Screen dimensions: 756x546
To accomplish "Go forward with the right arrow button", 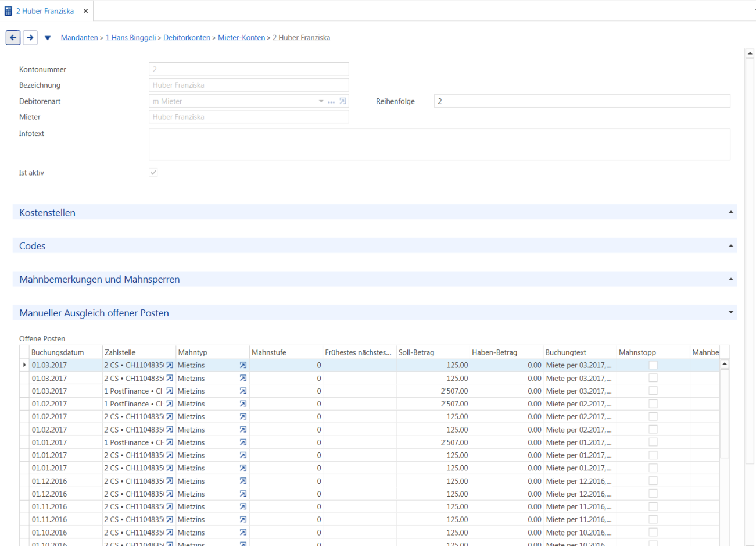I will tap(30, 38).
